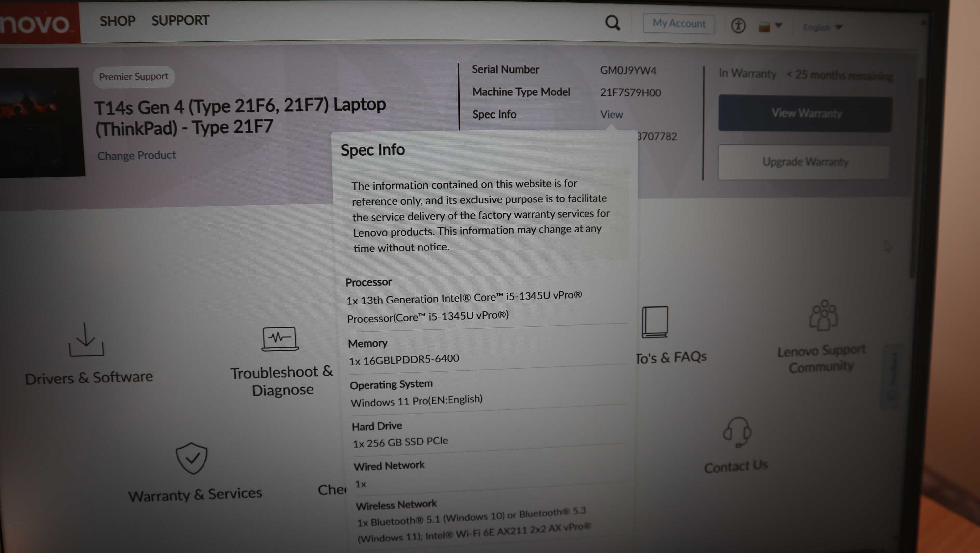The height and width of the screenshot is (553, 980).
Task: Click the Warranty & Services shield icon
Action: coord(191,458)
